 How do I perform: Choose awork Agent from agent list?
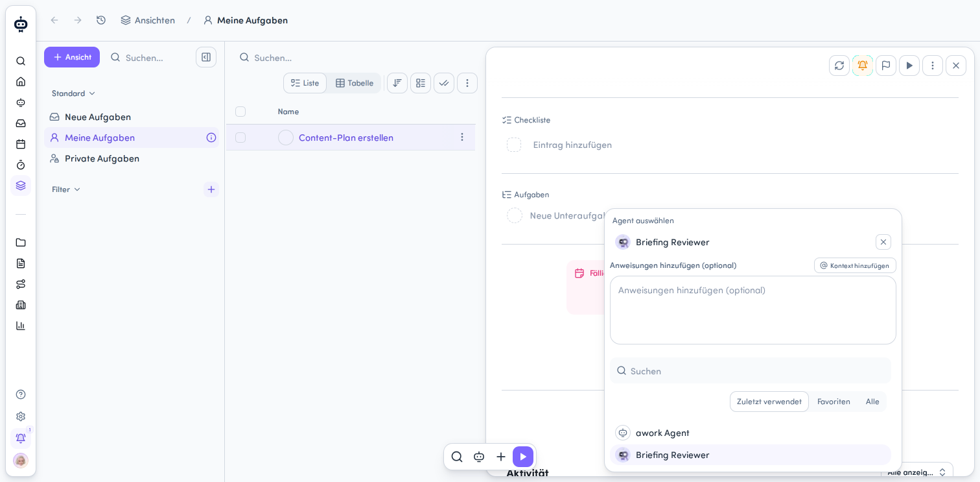(751, 433)
